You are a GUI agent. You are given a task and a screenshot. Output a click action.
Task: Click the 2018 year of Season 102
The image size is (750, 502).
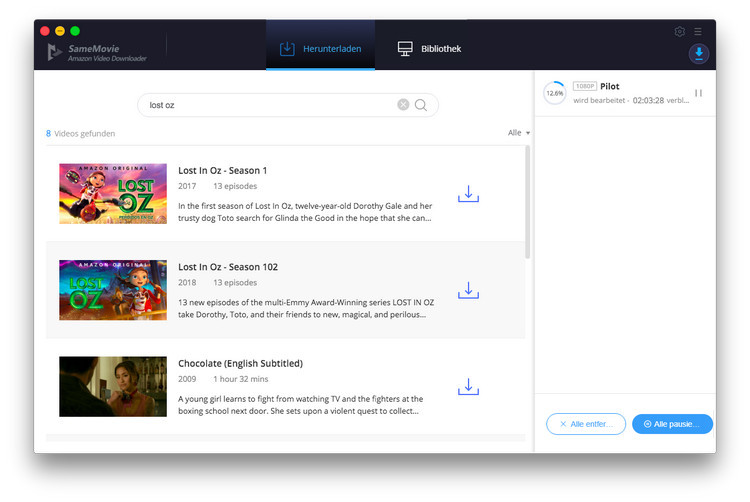click(187, 283)
